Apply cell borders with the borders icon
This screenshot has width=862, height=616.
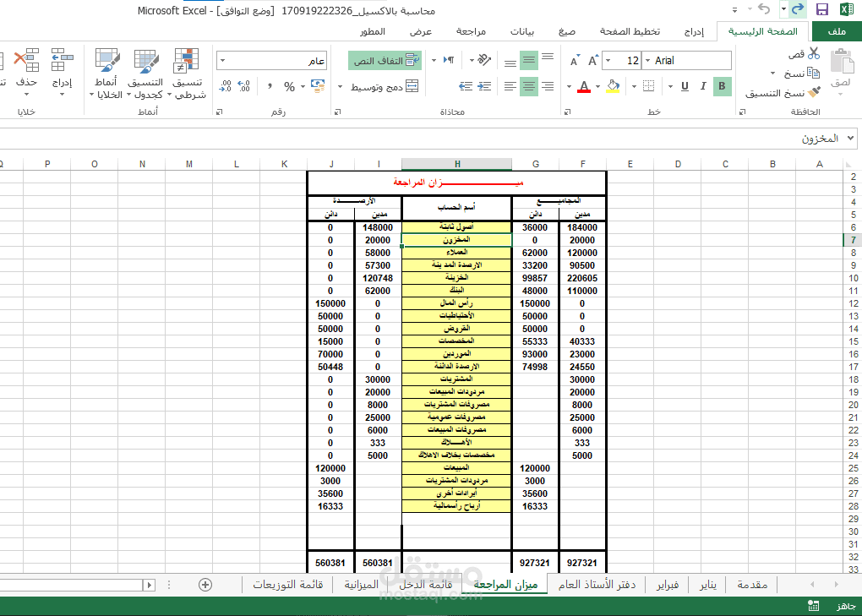pos(649,85)
